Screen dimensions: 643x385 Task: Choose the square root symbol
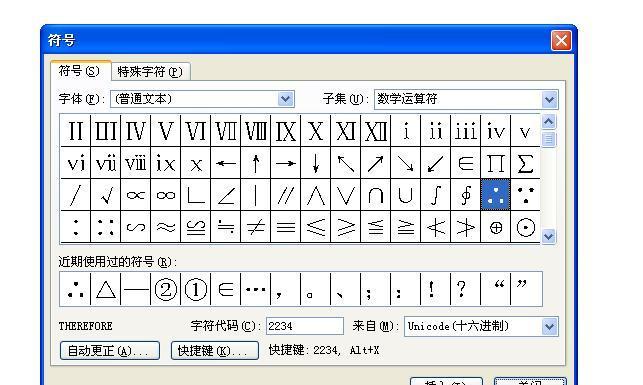pos(106,195)
